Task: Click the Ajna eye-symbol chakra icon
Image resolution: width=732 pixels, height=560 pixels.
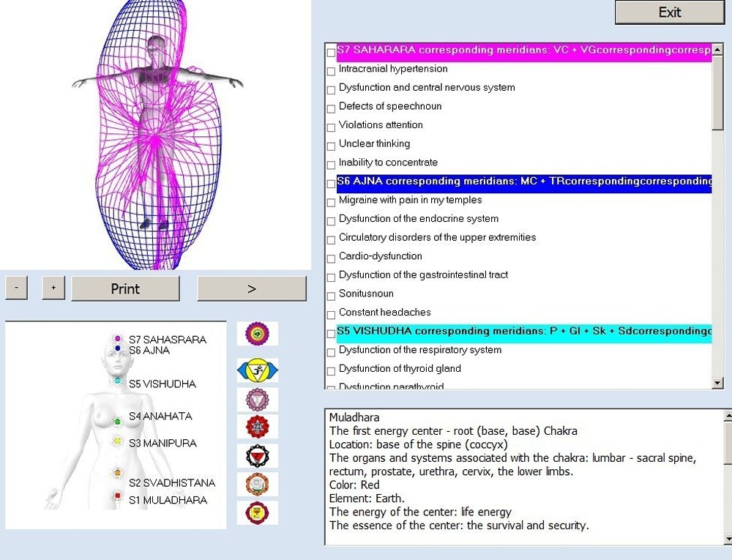Action: pos(258,370)
